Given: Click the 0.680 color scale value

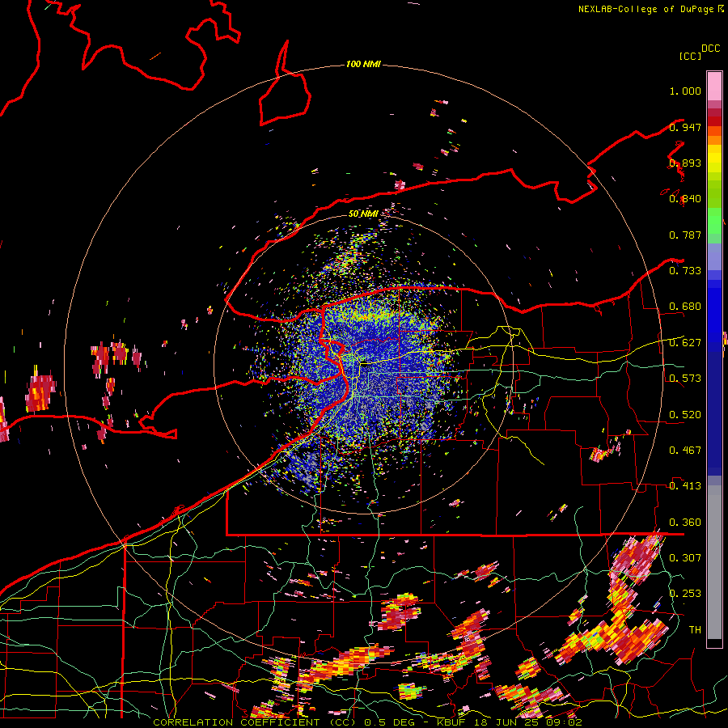Looking at the screenshot, I should pos(685,307).
